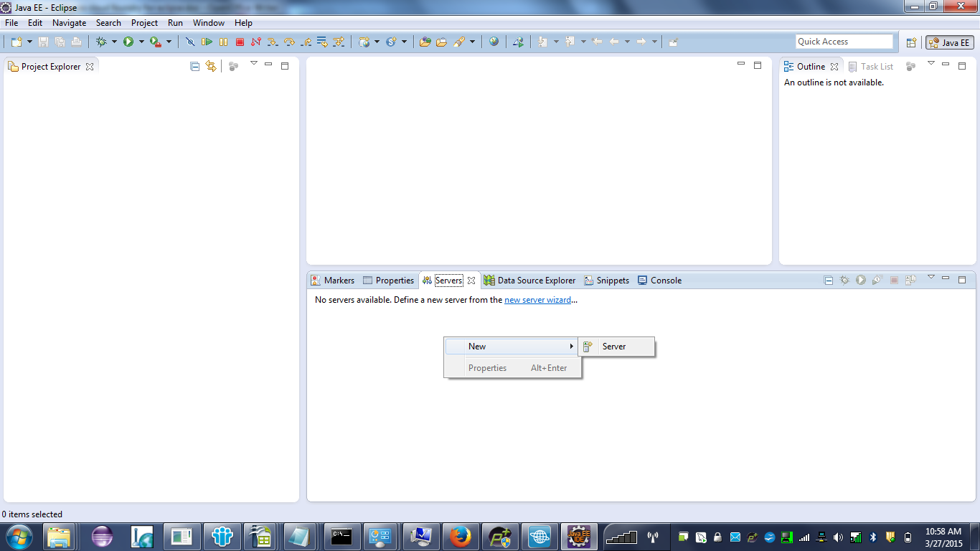
Task: Click the Print toolbar icon
Action: [x=76, y=41]
